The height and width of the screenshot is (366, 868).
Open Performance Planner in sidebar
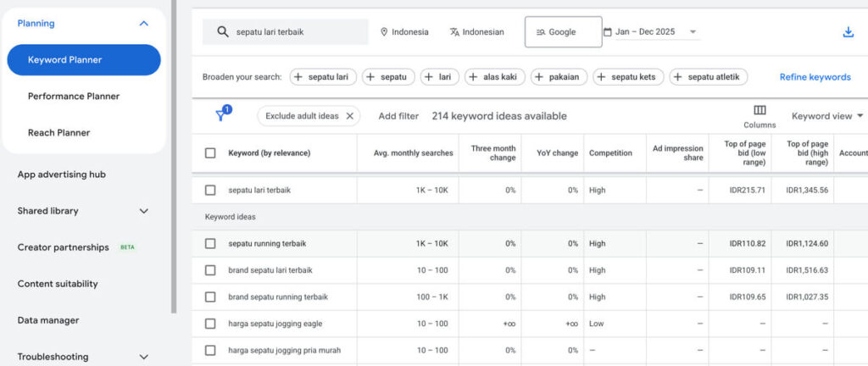coord(74,97)
